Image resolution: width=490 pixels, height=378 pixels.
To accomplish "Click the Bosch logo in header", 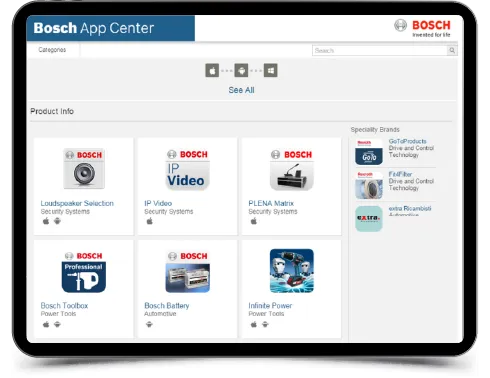I will pos(422,28).
